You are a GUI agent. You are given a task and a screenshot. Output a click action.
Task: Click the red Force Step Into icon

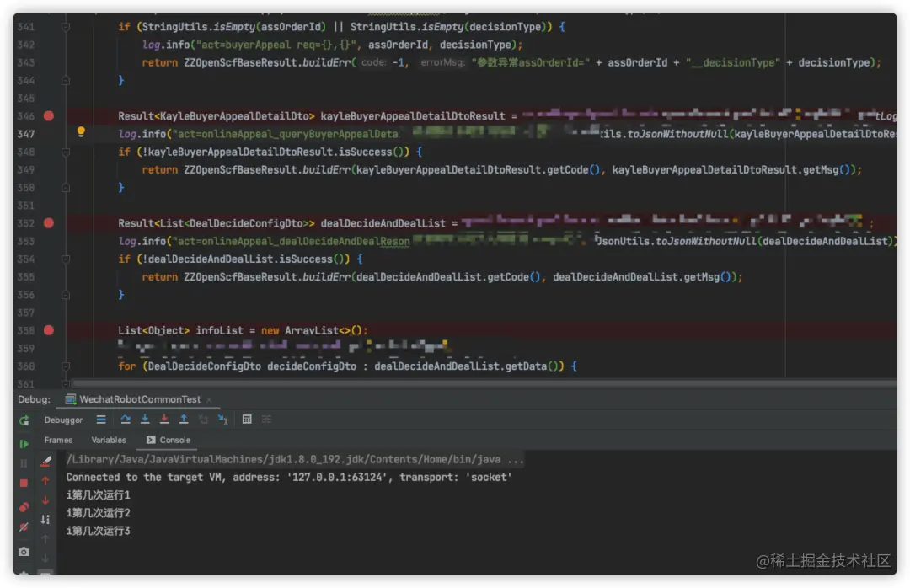[x=164, y=419]
